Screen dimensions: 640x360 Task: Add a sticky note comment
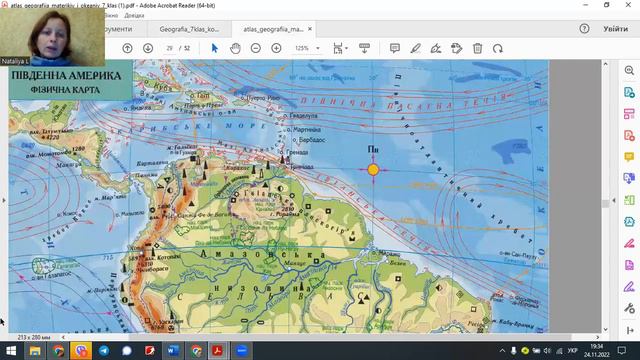(x=395, y=48)
